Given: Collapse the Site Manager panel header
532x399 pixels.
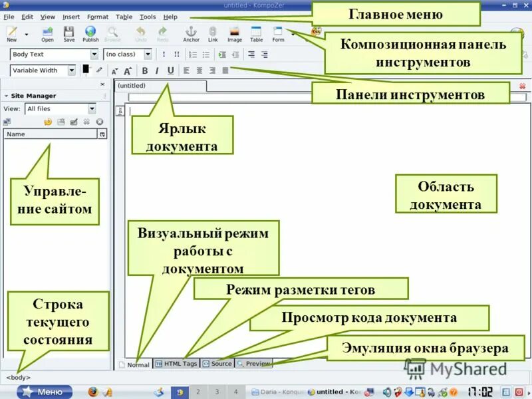Looking at the screenshot, I should pos(6,96).
